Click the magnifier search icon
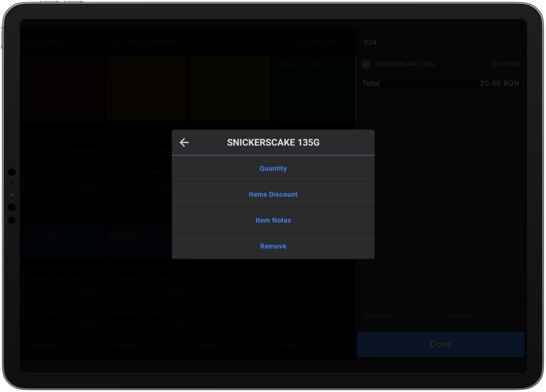This screenshot has width=546, height=392. [x=116, y=42]
